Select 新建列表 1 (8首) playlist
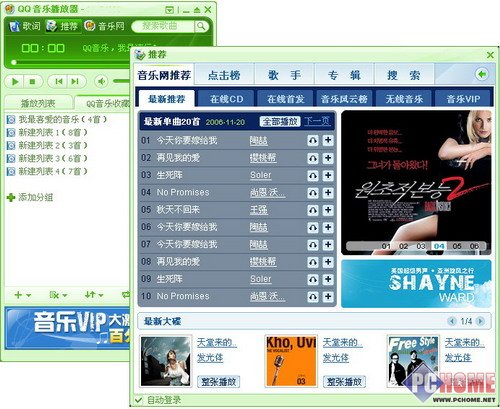 (x=47, y=132)
